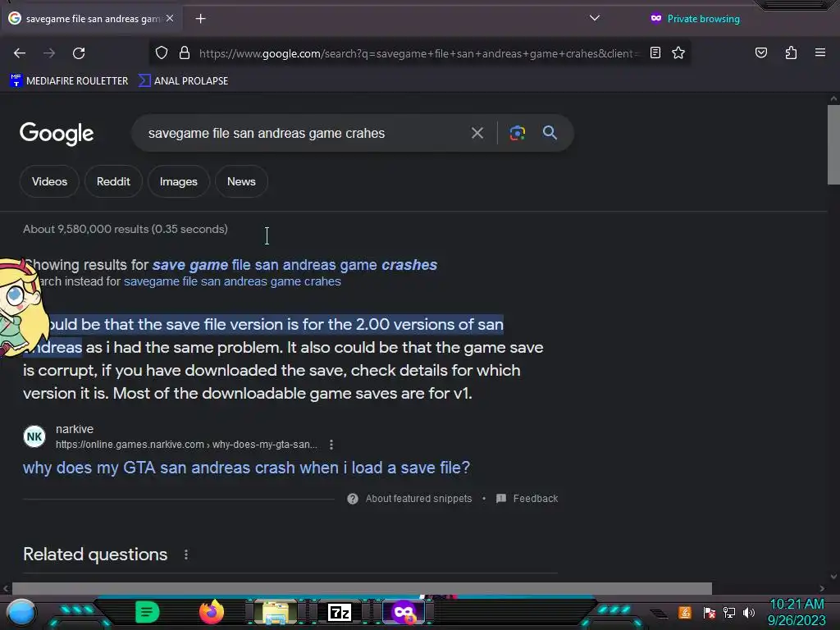Viewport: 840px width, 630px height.
Task: Open the MEDIAFIRE ROULETTER bookmark
Action: [69, 81]
